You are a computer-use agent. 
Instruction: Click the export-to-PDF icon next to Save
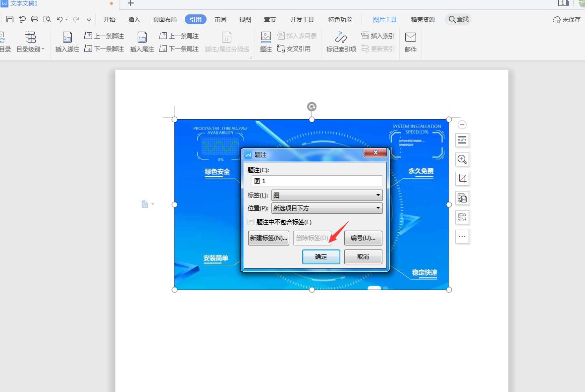(22, 19)
